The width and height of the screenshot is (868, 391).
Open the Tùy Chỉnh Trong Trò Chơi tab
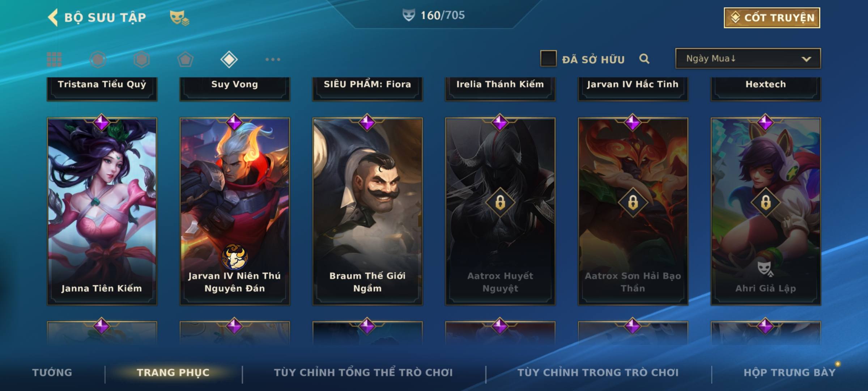click(598, 373)
